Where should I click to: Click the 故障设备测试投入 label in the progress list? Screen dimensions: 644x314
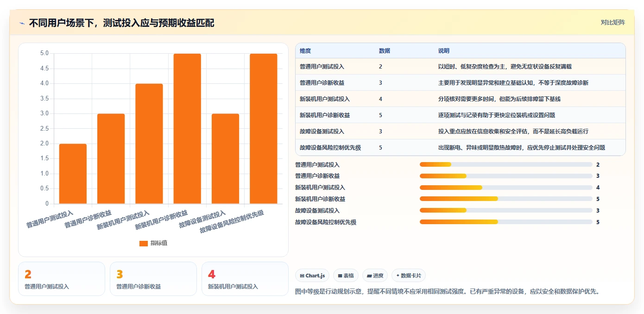[317, 211]
